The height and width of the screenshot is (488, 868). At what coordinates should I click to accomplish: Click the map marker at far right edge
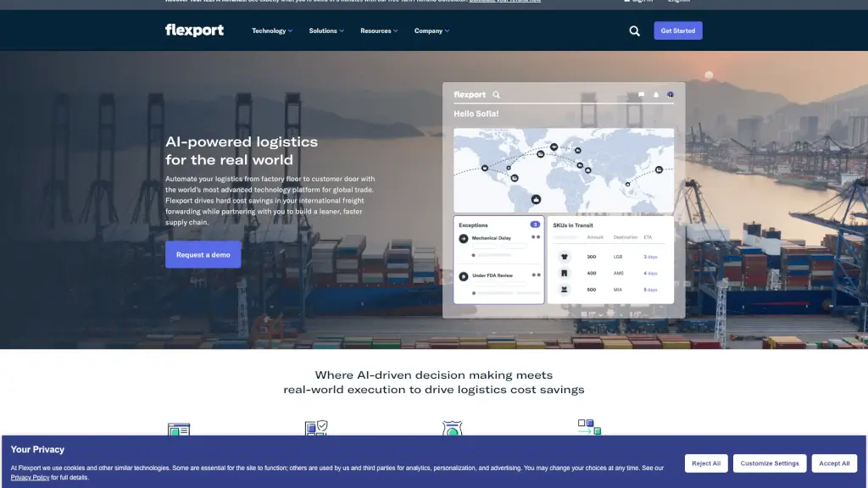tap(659, 169)
